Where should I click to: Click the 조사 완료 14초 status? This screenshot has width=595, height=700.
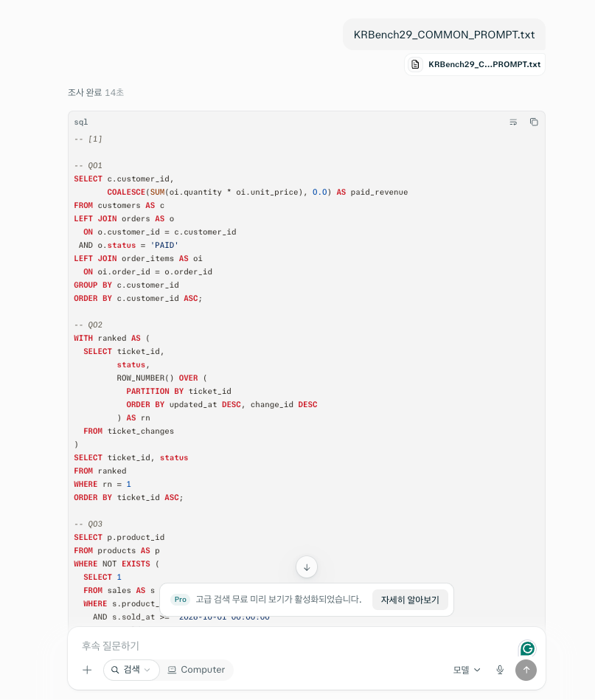tap(96, 92)
